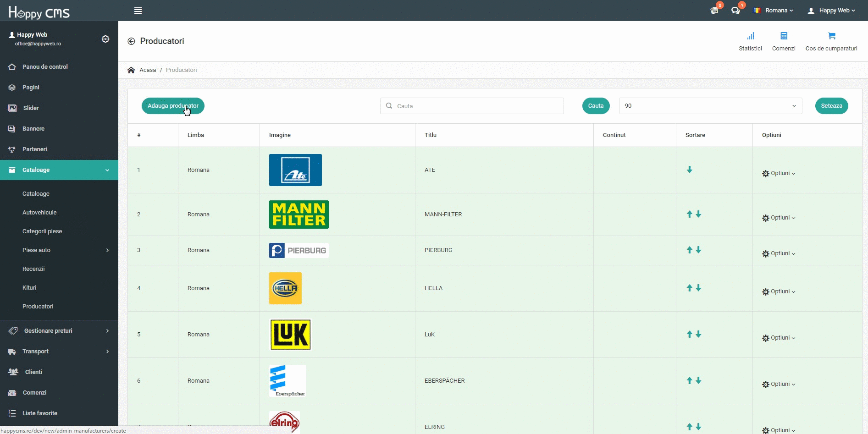This screenshot has width=868, height=434.
Task: Click the PIERBURG logo thumbnail
Action: point(299,250)
